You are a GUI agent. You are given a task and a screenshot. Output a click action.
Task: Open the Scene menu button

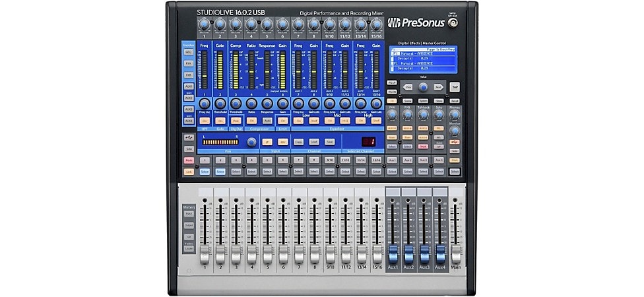pyautogui.click(x=407, y=100)
